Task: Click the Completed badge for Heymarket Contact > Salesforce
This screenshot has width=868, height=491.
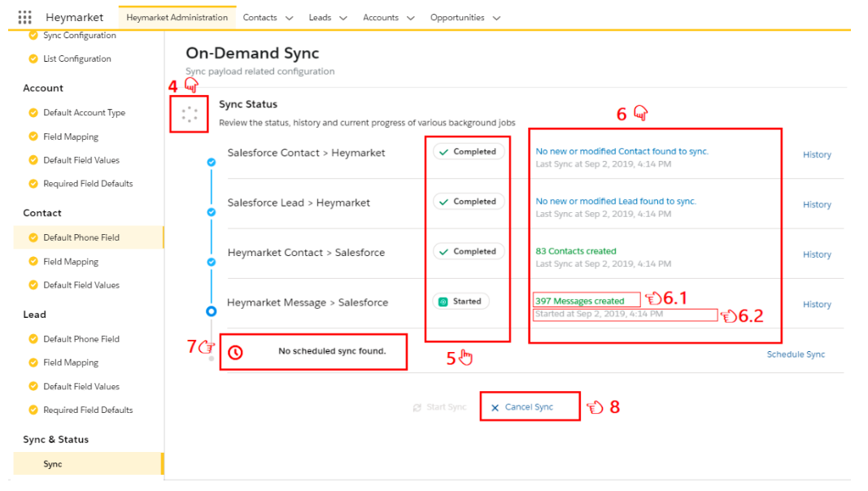Action: tap(469, 251)
